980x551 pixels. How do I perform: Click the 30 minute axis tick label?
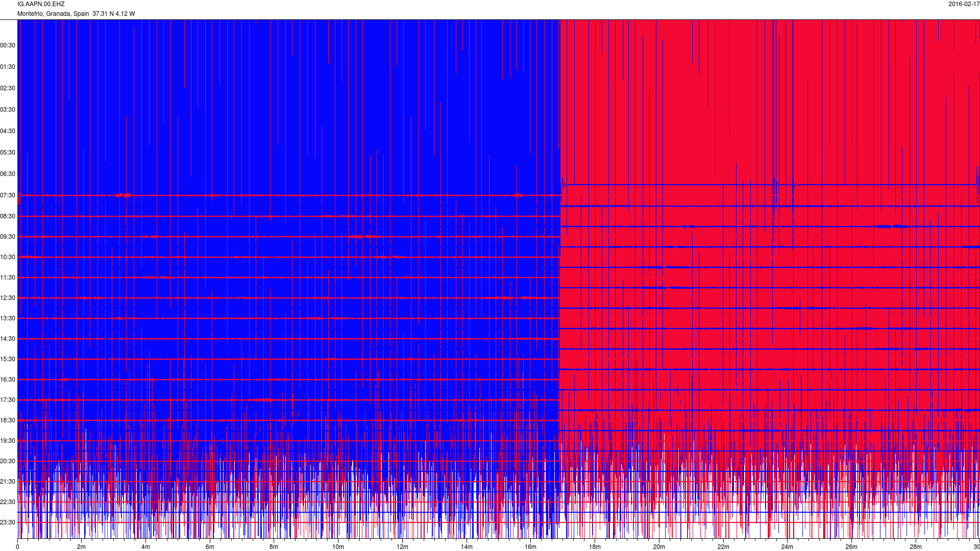click(976, 547)
